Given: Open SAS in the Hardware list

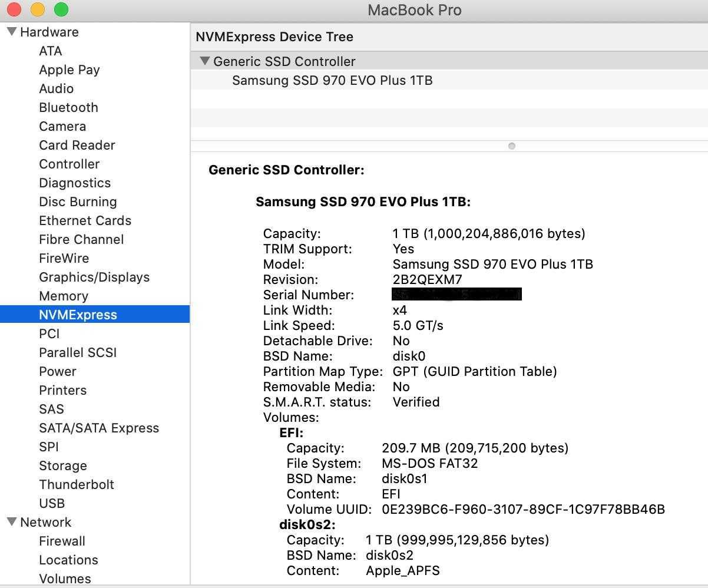Looking at the screenshot, I should click(51, 409).
